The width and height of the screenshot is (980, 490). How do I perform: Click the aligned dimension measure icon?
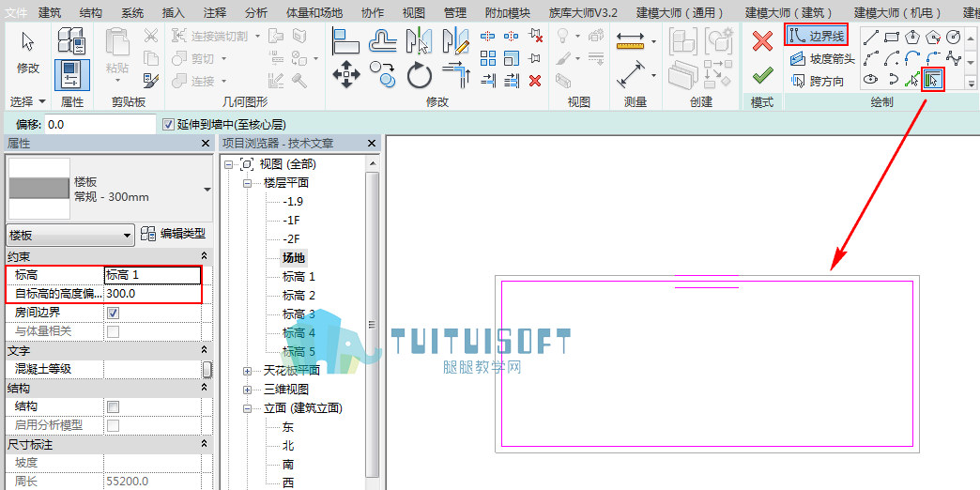(631, 74)
